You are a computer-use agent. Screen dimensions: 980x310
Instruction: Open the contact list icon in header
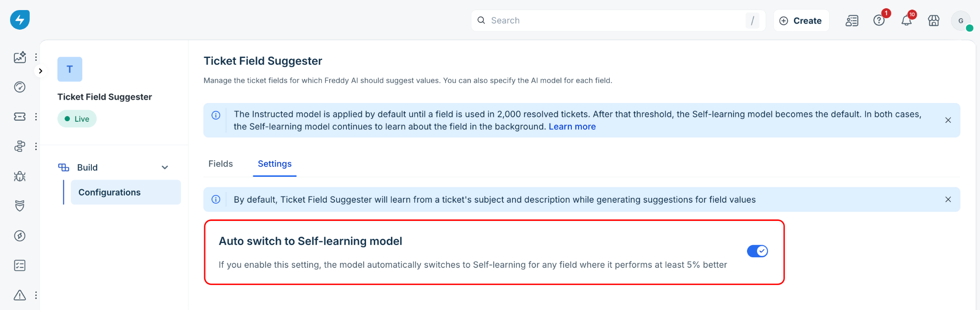(x=852, y=21)
